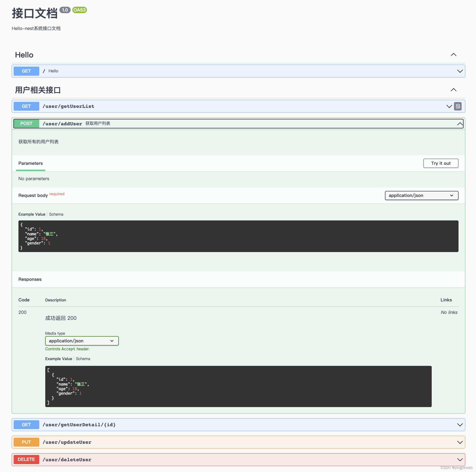Click the Try it out button
The height and width of the screenshot is (472, 476).
[441, 163]
